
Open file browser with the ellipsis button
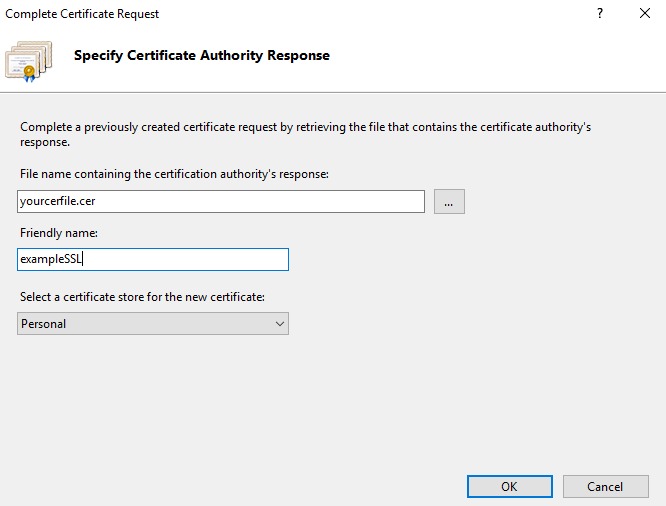tap(449, 201)
